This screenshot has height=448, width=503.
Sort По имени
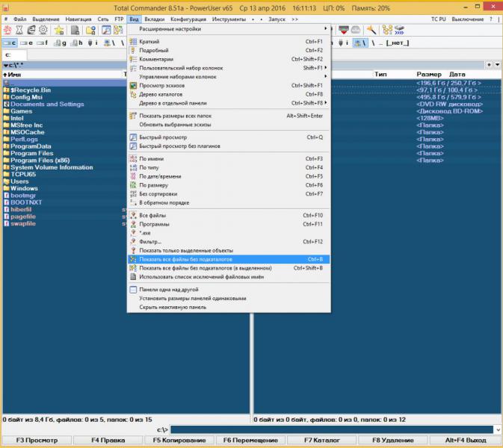tap(229, 159)
